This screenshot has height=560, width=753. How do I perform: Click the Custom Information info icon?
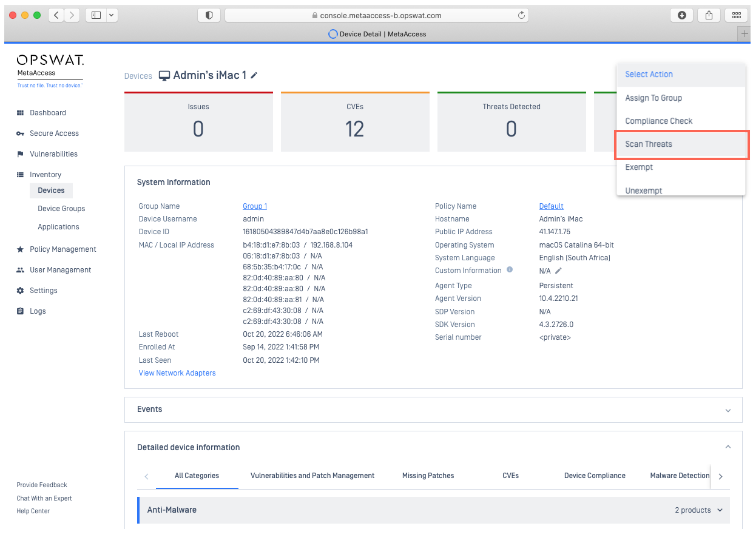(510, 270)
